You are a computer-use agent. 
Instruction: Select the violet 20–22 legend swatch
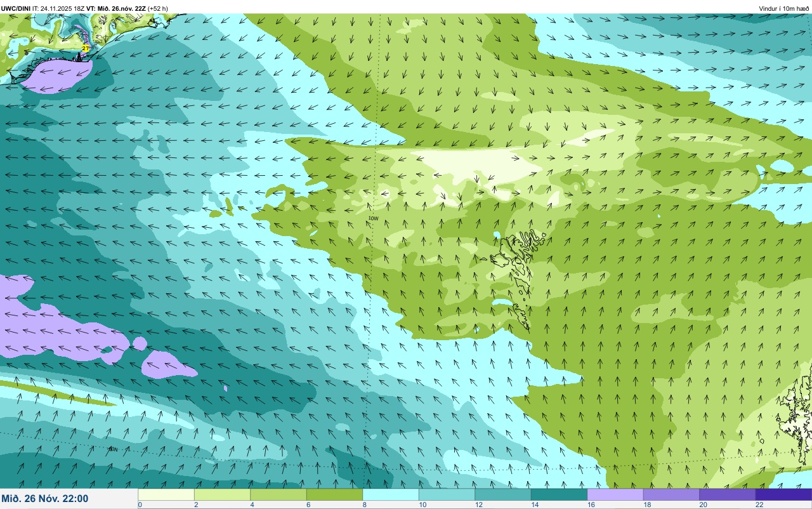tap(728, 494)
